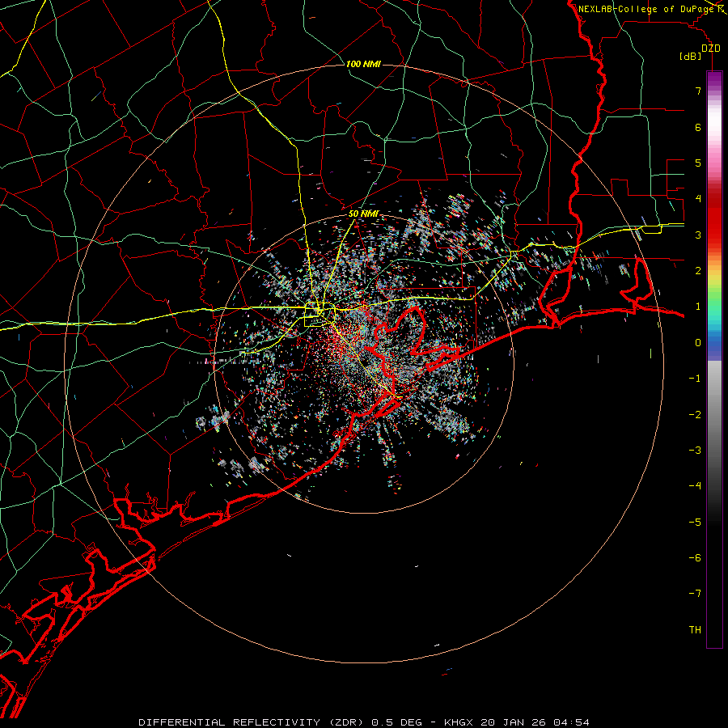Click the '5' value on the color scale
This screenshot has height=728, width=728.
(x=698, y=163)
